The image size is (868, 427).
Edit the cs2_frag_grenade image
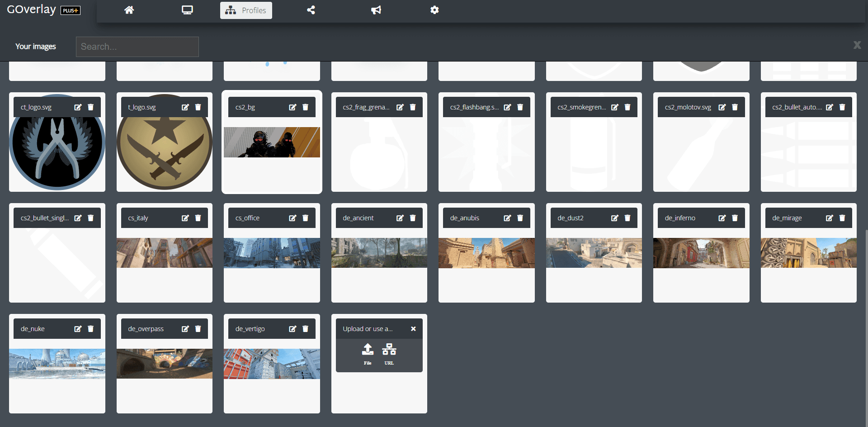tap(400, 107)
